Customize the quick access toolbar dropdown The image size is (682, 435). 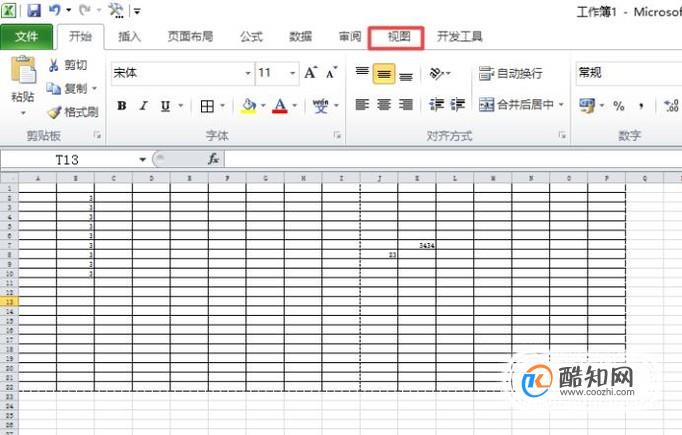[x=137, y=11]
